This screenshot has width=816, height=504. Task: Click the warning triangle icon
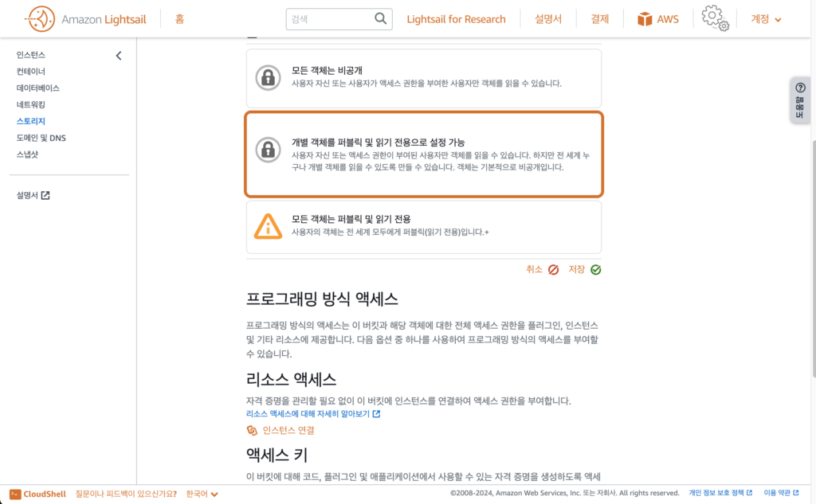(268, 226)
